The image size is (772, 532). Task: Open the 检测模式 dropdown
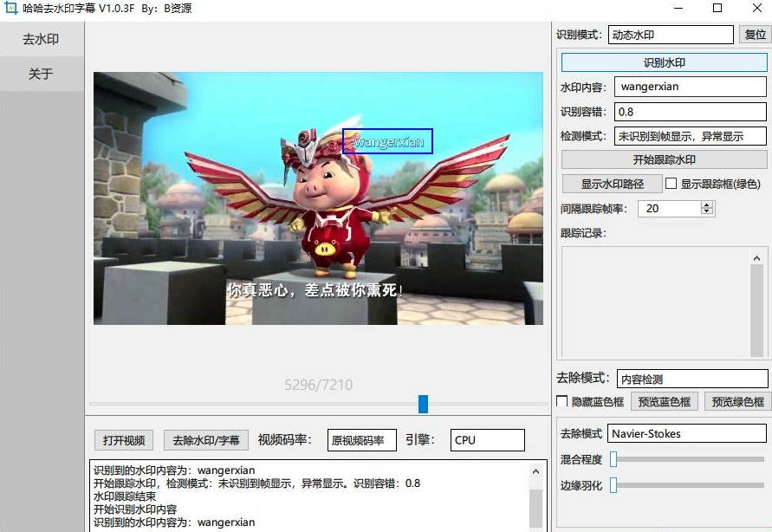(x=690, y=136)
